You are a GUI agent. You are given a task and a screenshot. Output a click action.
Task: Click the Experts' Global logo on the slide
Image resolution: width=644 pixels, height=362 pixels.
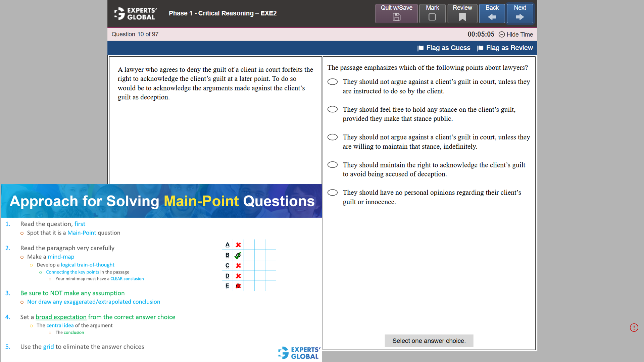coord(298,353)
